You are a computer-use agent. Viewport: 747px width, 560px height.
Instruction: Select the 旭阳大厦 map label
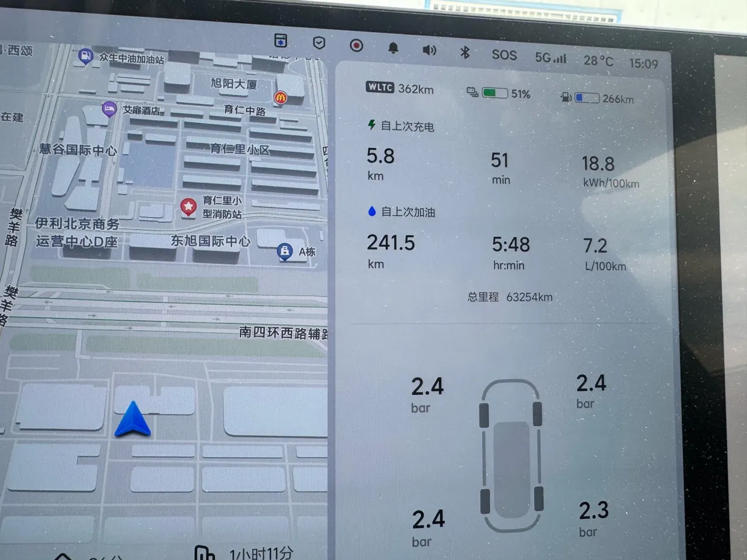click(234, 83)
